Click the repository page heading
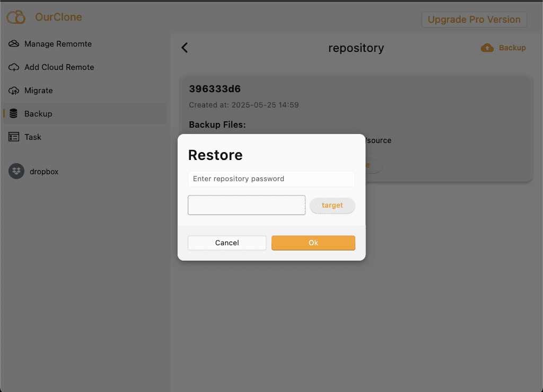 [x=356, y=48]
